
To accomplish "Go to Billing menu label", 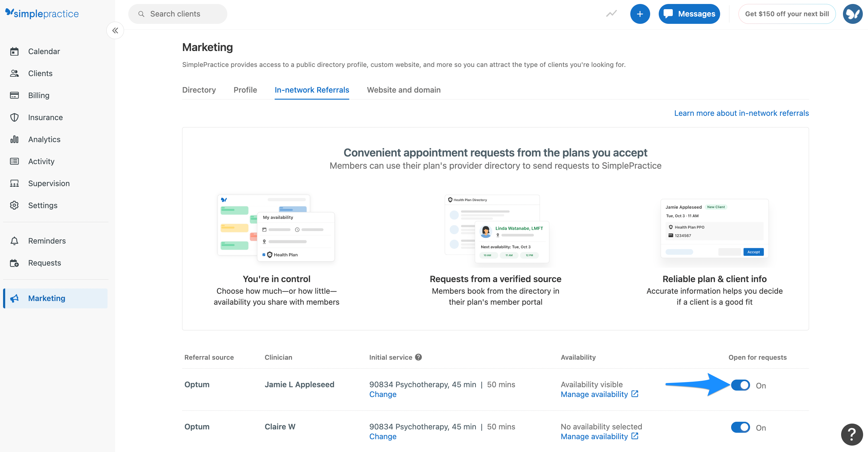I will click(x=39, y=95).
